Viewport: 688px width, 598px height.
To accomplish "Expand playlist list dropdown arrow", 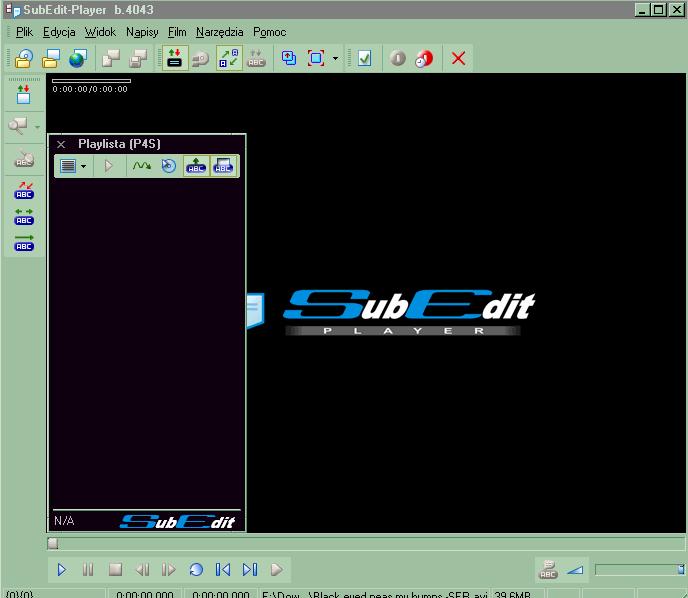I will 83,166.
